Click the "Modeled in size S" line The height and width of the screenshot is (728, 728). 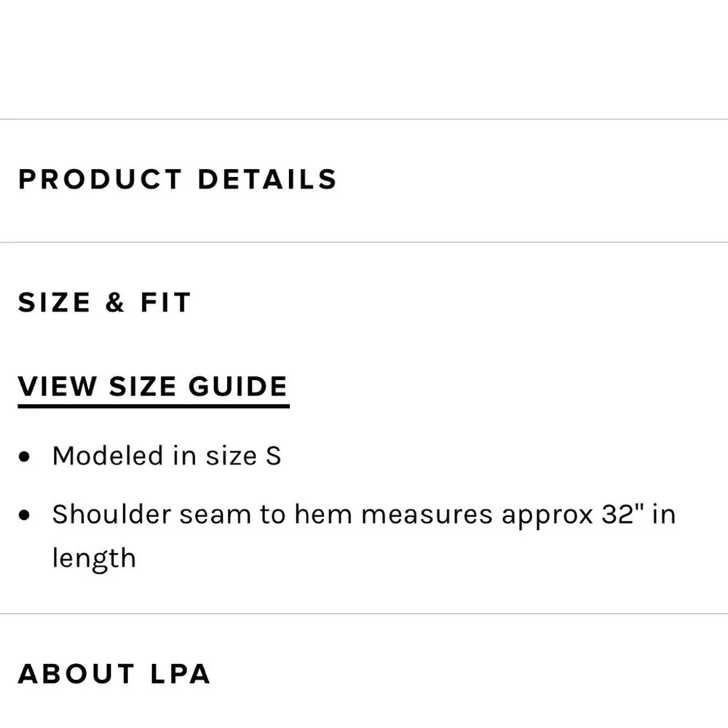point(166,456)
